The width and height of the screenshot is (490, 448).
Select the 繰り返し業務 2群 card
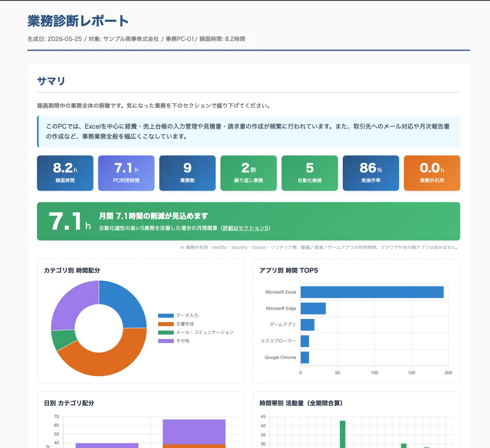tap(249, 173)
